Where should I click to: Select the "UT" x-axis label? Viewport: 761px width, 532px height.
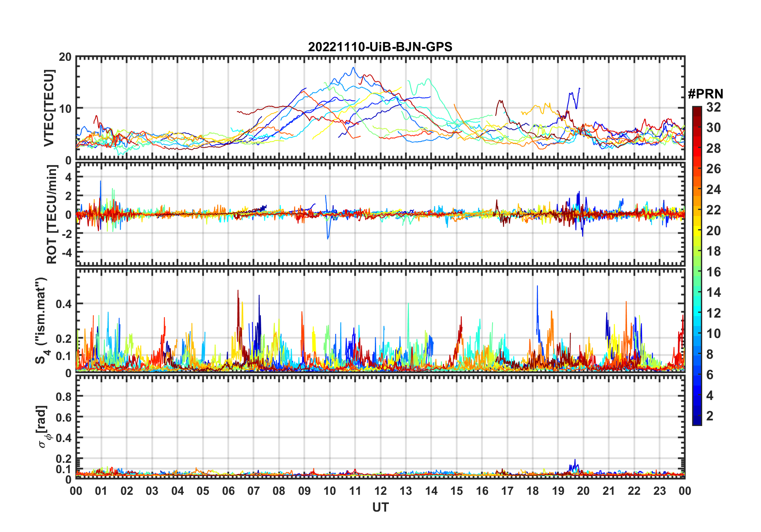click(380, 507)
